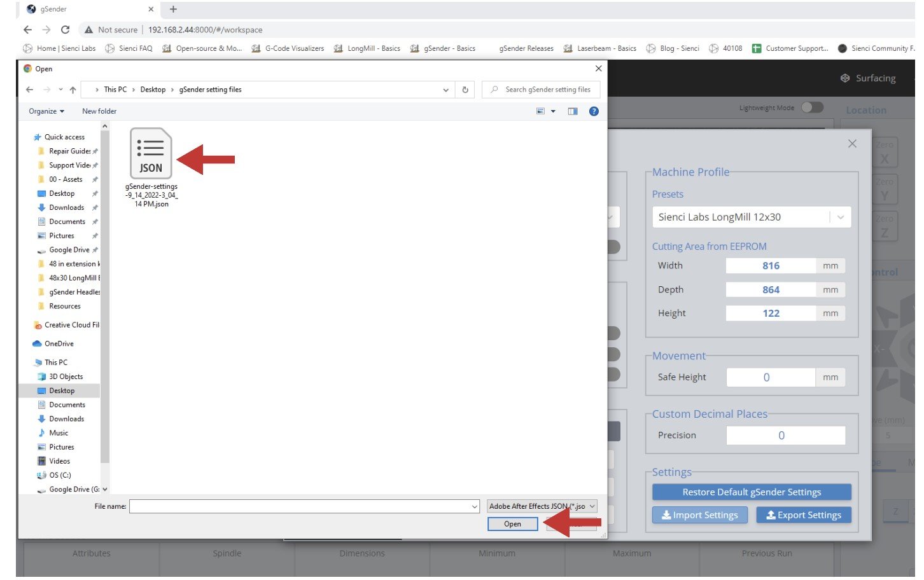The image size is (924, 580).
Task: Open the file dialog Help button
Action: coord(594,111)
